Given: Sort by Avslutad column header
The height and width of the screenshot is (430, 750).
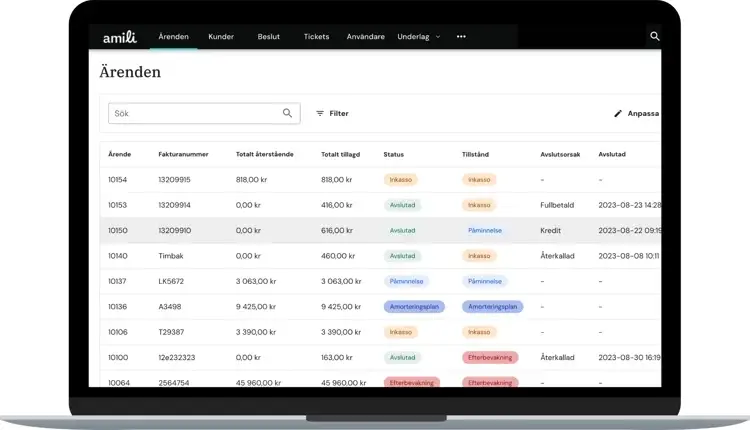Looking at the screenshot, I should tap(612, 154).
